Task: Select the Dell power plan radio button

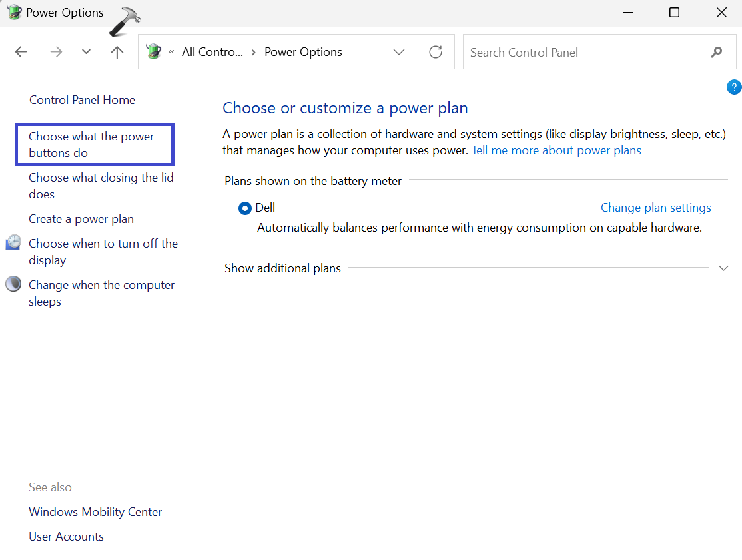Action: pos(244,208)
